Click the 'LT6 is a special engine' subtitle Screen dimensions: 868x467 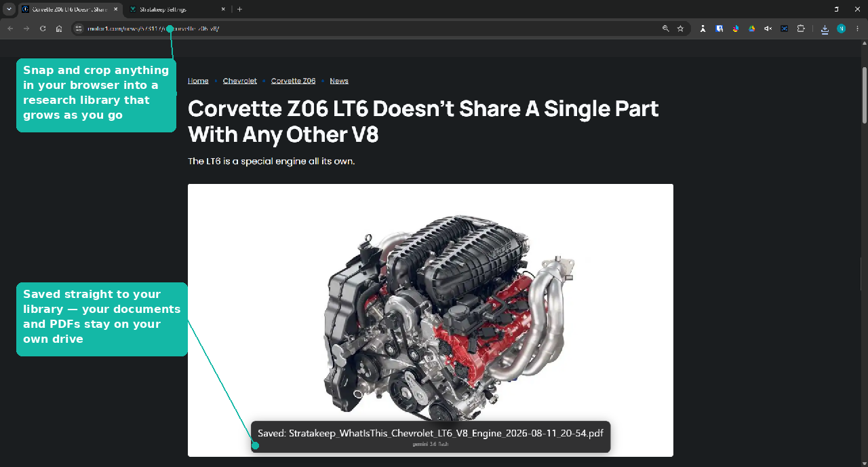[x=271, y=162]
